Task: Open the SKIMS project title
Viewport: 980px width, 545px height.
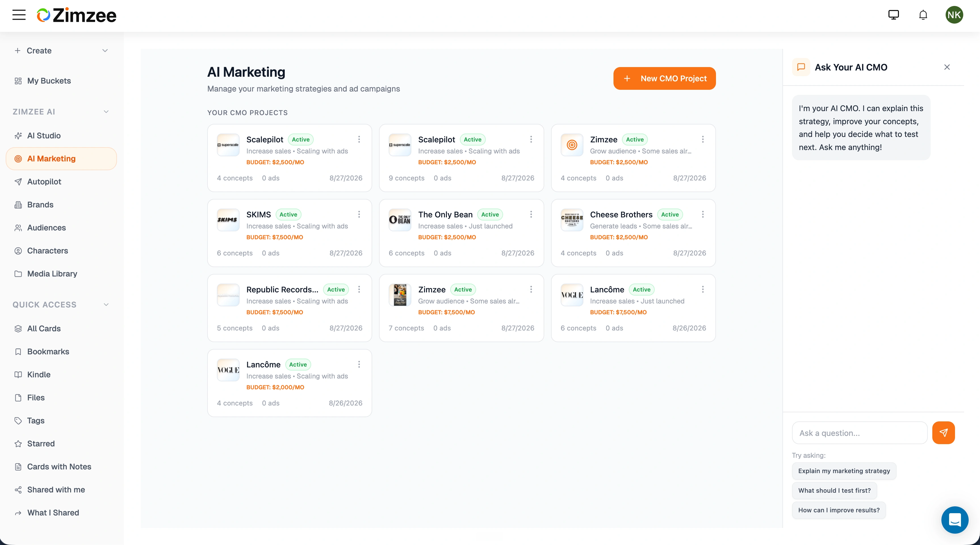Action: click(x=258, y=215)
